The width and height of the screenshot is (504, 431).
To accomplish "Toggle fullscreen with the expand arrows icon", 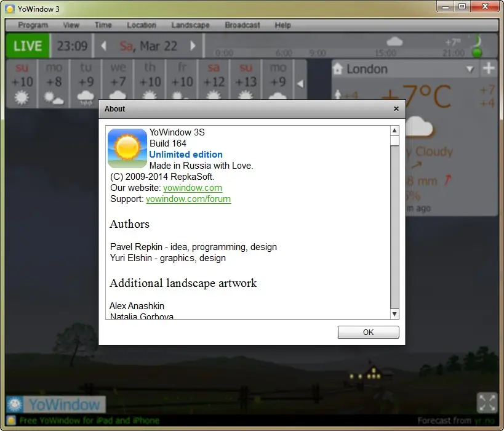I will 487,403.
